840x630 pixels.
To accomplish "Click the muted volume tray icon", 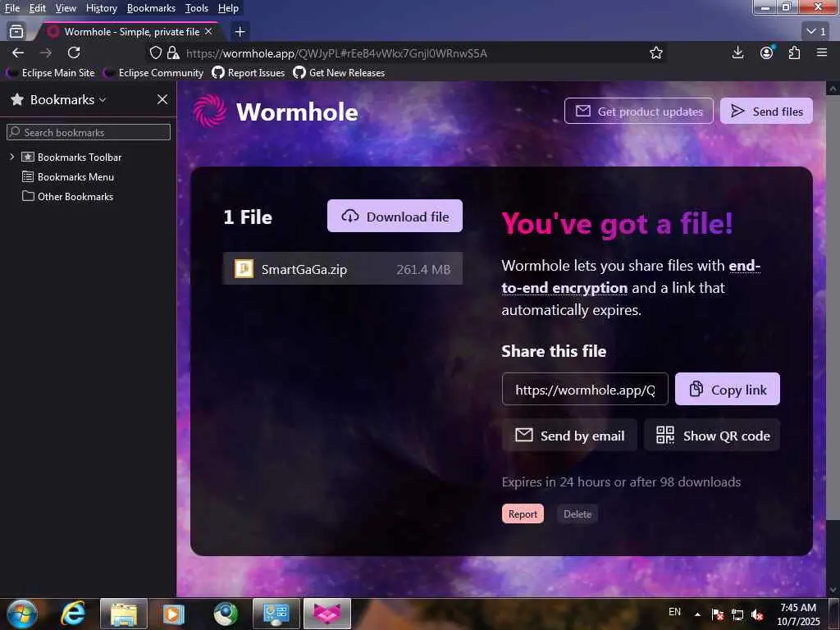I will (x=757, y=614).
